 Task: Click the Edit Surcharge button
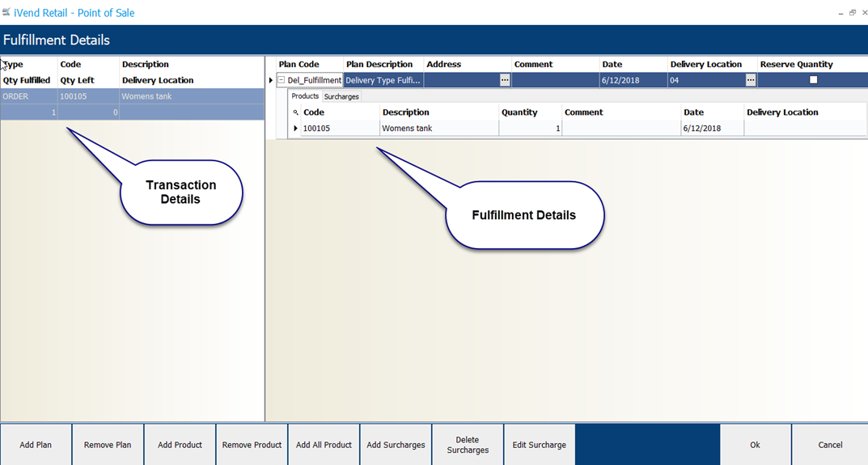click(x=540, y=445)
